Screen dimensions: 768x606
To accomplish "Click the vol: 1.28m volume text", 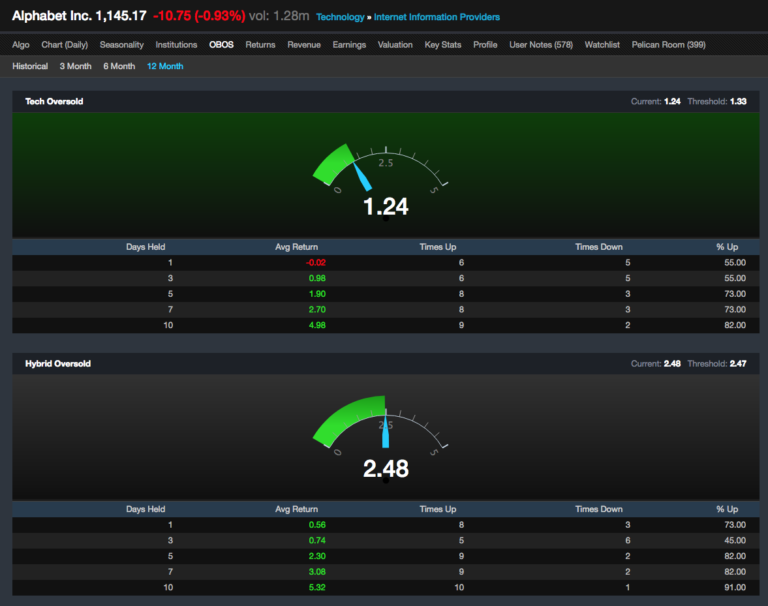I will (279, 16).
